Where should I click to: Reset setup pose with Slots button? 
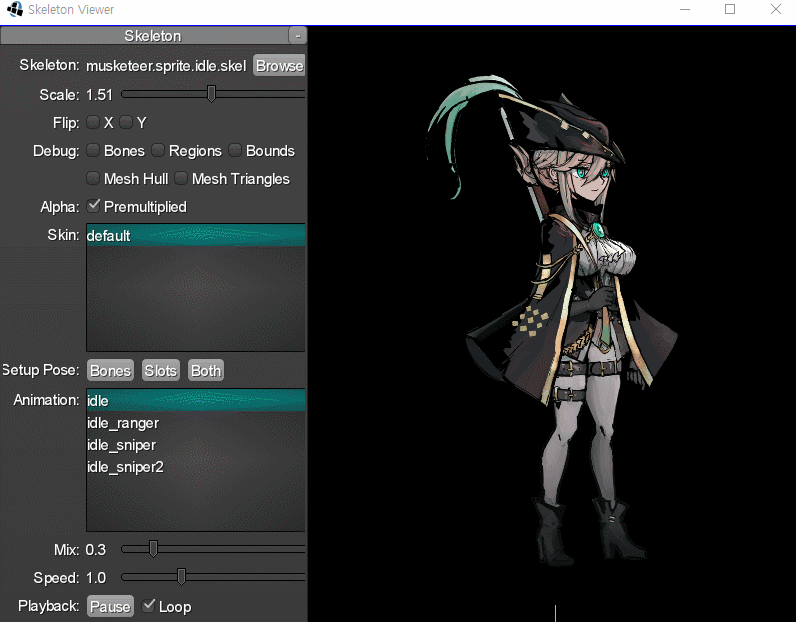coord(160,371)
